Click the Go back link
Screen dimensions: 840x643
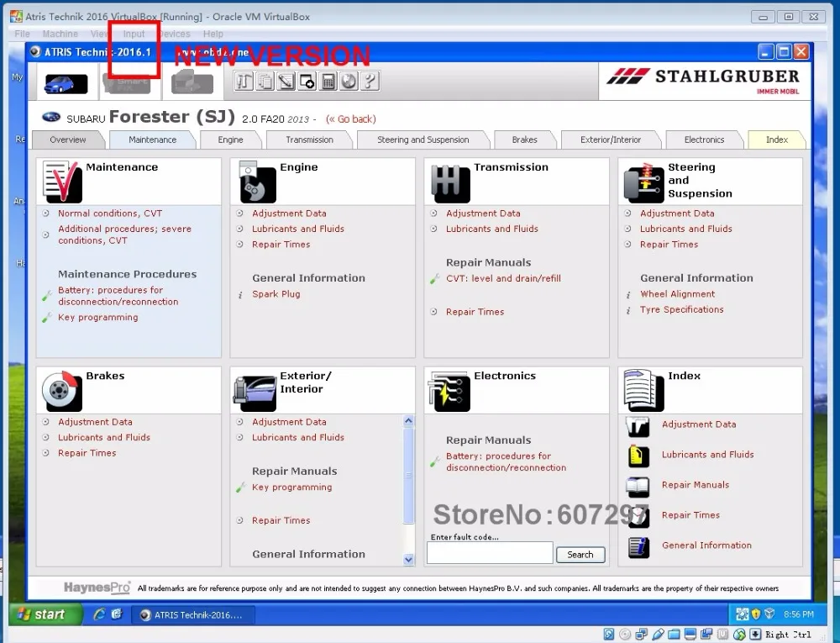click(351, 119)
